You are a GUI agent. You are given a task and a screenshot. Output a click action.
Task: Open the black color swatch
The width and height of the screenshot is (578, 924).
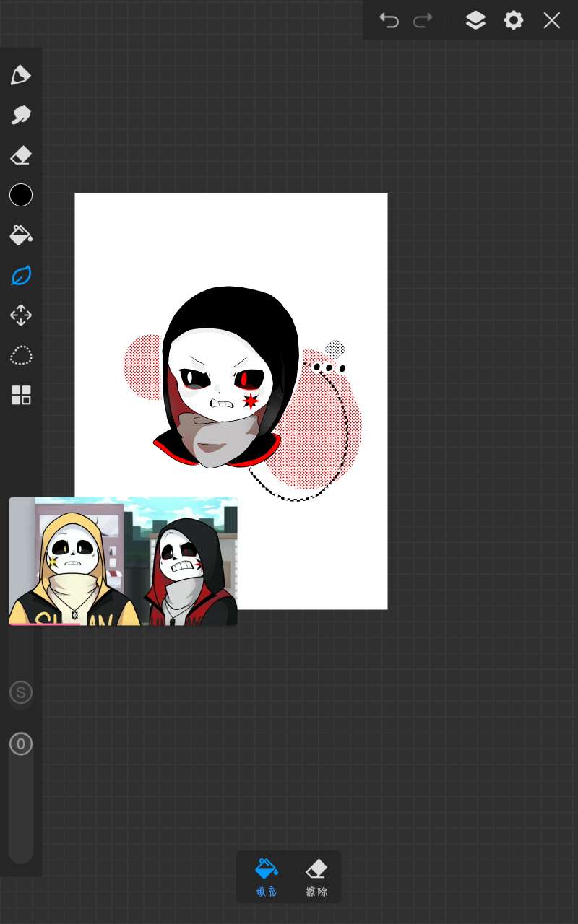[x=21, y=195]
